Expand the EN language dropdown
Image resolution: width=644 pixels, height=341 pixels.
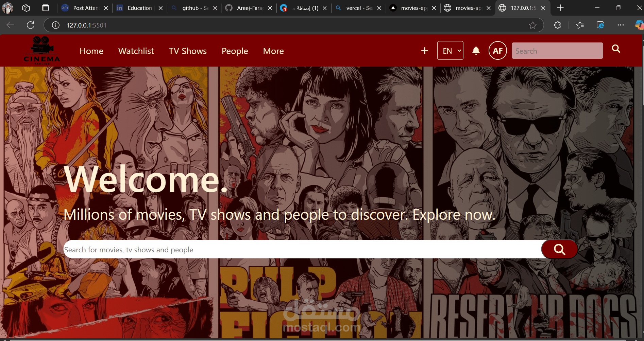(450, 51)
